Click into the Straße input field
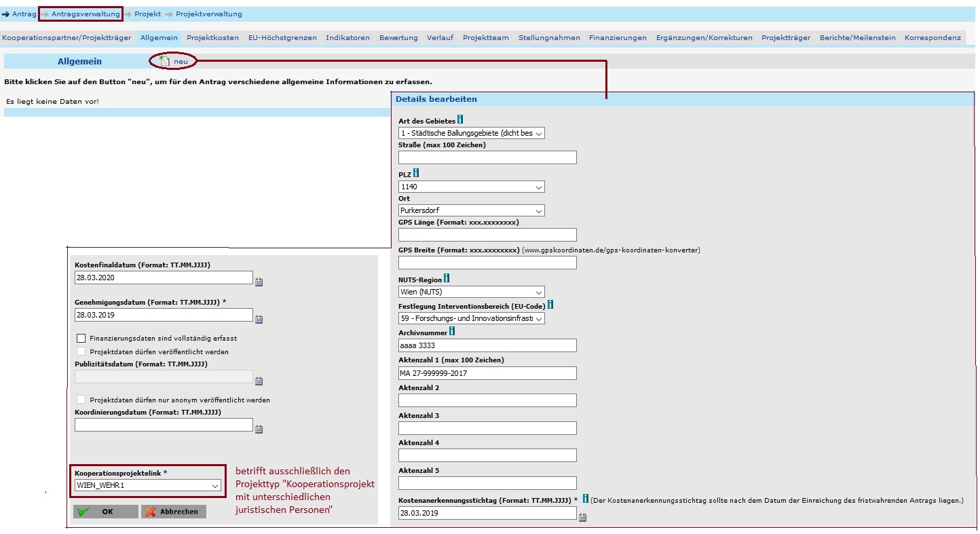This screenshot has height=534, width=980. 487,157
